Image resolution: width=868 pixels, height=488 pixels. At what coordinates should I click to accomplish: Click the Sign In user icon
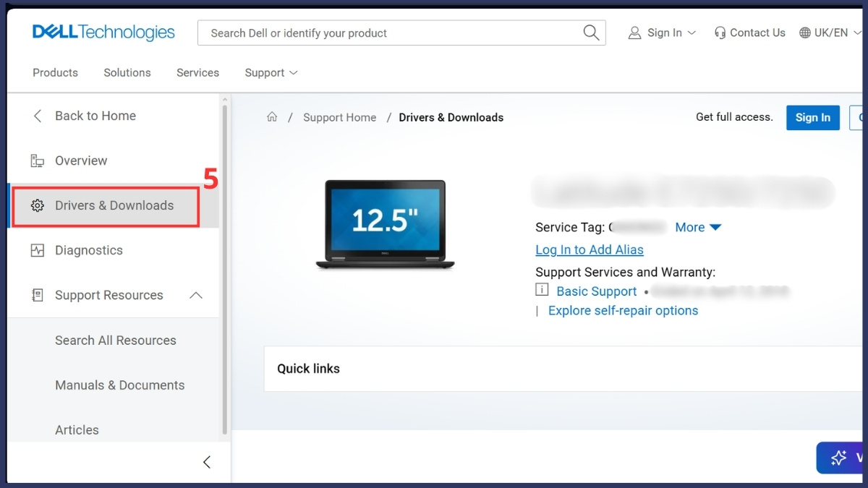click(x=634, y=33)
